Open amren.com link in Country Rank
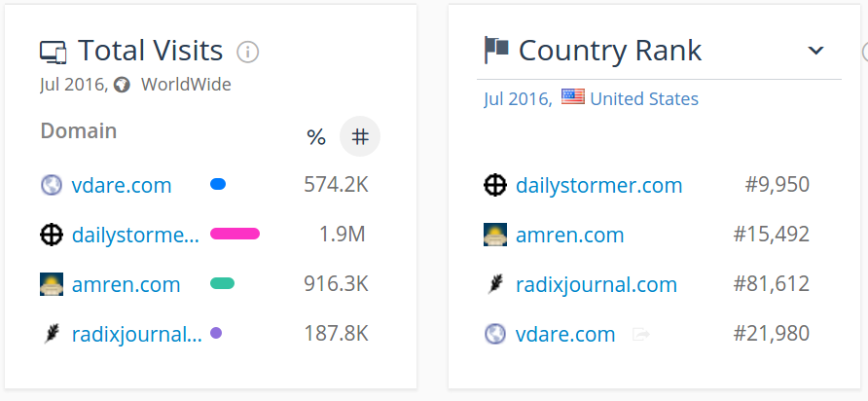 (569, 235)
